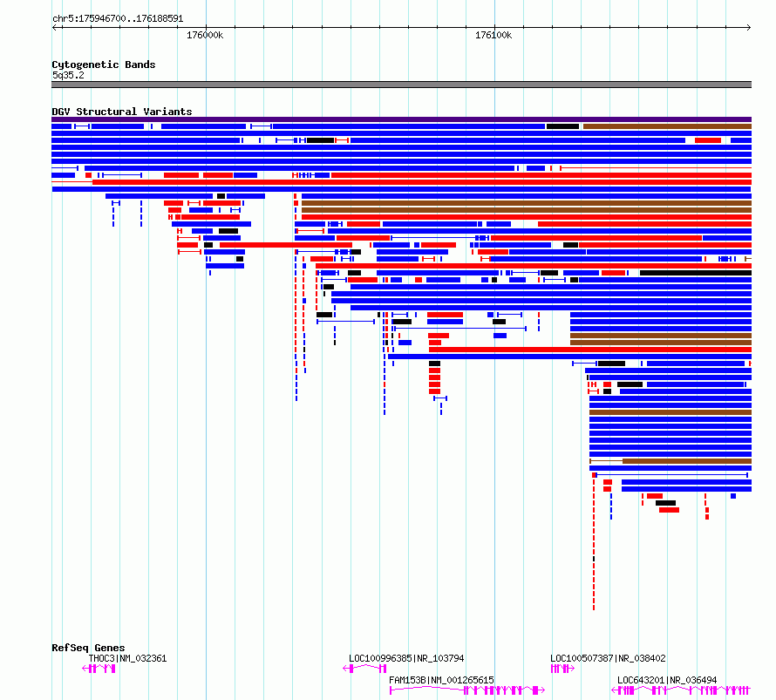Select the LOC100996385 gene glyph
Image resolution: width=776 pixels, height=700 pixels.
coord(364,669)
